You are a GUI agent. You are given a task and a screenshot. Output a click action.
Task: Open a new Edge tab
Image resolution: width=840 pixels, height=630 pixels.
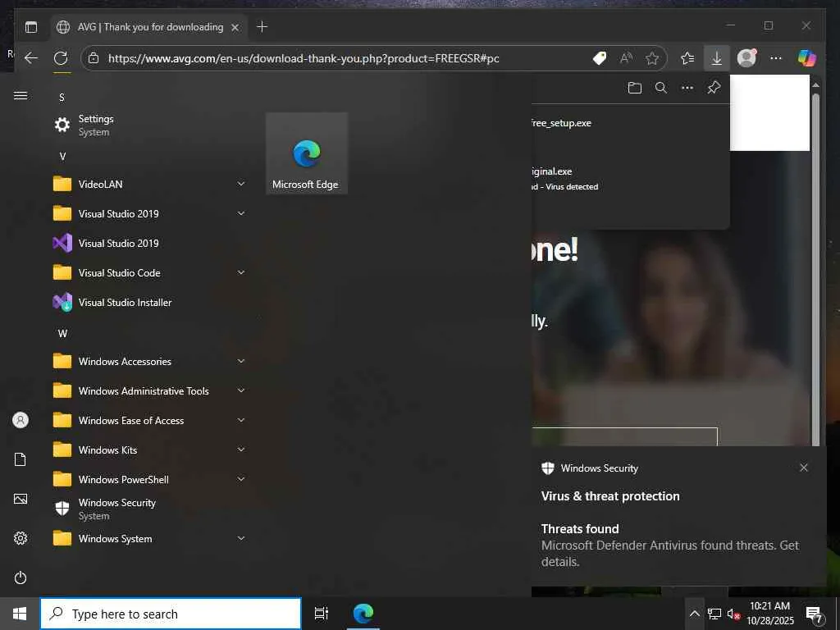coord(262,27)
